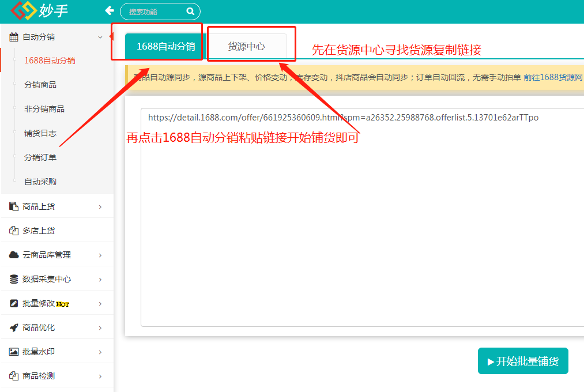Open 分销订单 in the sidebar
Screen dimensions: 584x392
click(40, 157)
